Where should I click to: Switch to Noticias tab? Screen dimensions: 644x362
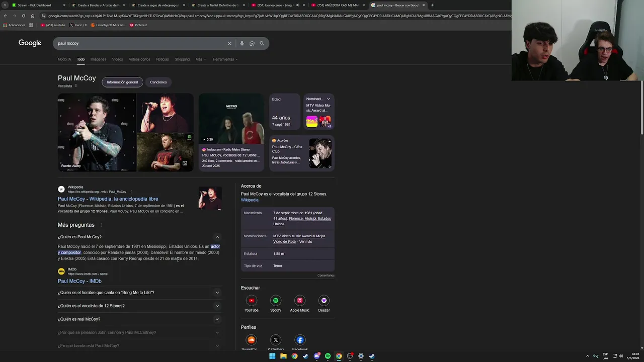coord(163,59)
